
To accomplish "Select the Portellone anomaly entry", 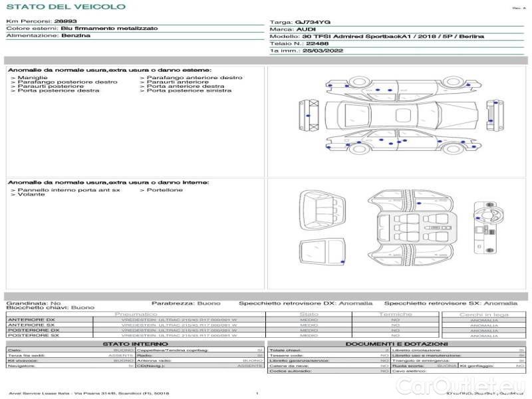I will click(164, 190).
